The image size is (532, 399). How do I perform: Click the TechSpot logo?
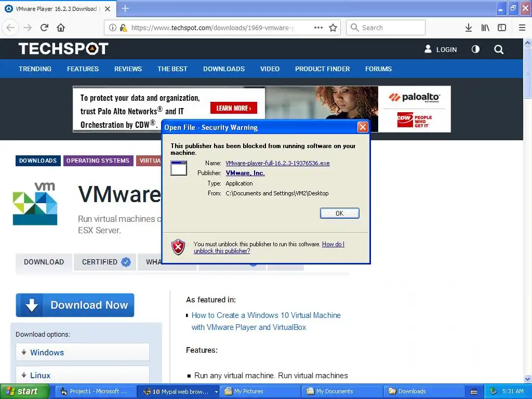coord(63,49)
